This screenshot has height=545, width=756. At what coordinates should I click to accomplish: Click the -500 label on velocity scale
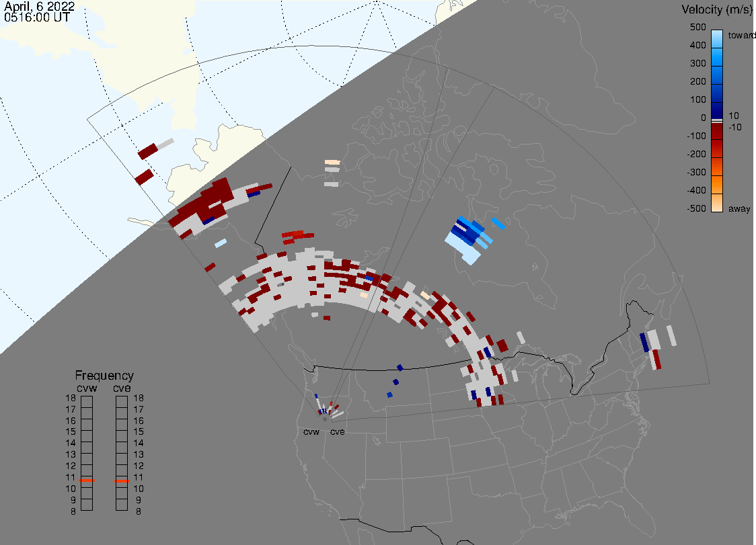tap(696, 208)
